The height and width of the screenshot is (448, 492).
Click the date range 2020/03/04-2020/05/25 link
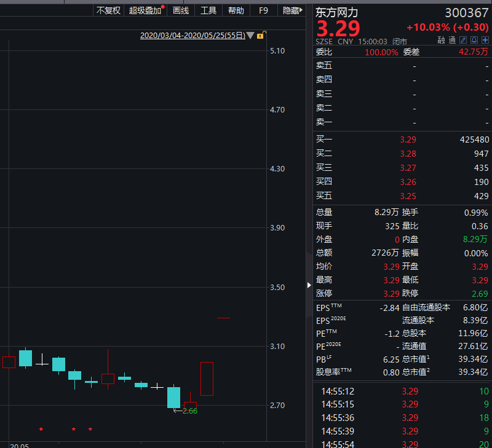point(192,36)
